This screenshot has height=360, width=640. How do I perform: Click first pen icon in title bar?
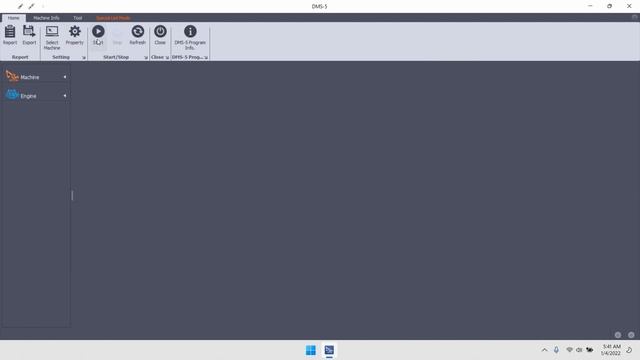coord(20,6)
